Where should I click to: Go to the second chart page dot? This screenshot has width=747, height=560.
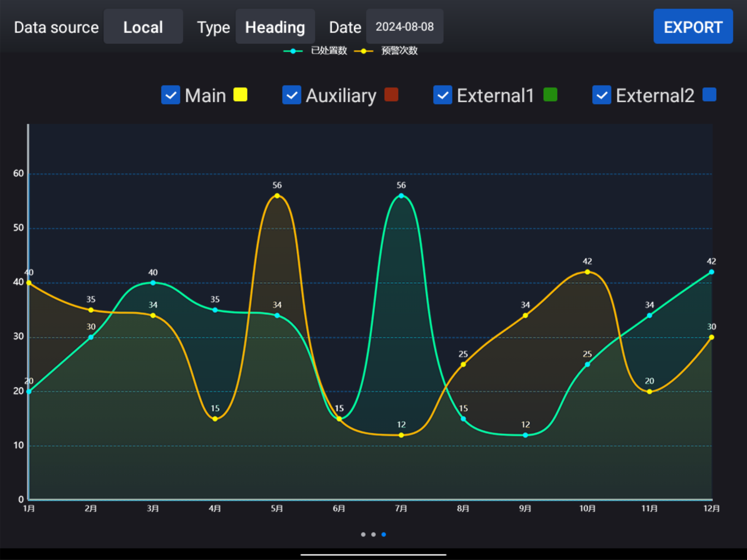373,534
